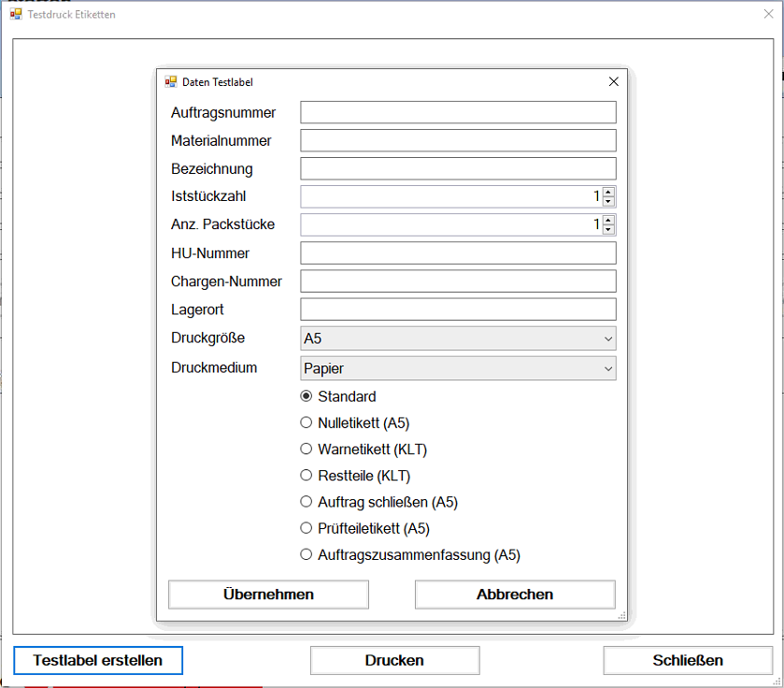Click the Daten Testlabel dialog title icon
Screen dimensions: 784x688
pyautogui.click(x=170, y=82)
